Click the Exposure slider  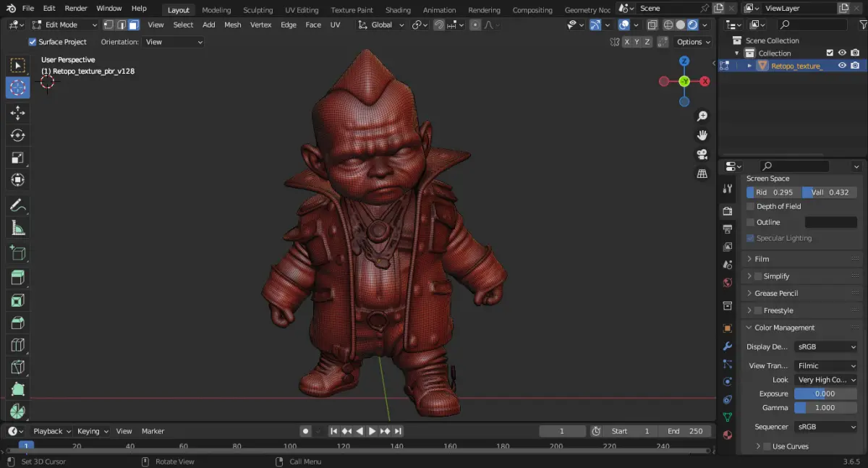click(825, 394)
